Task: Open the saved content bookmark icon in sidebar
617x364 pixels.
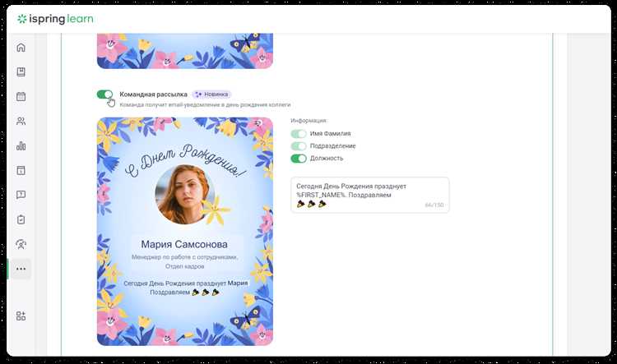Action: pos(21,72)
